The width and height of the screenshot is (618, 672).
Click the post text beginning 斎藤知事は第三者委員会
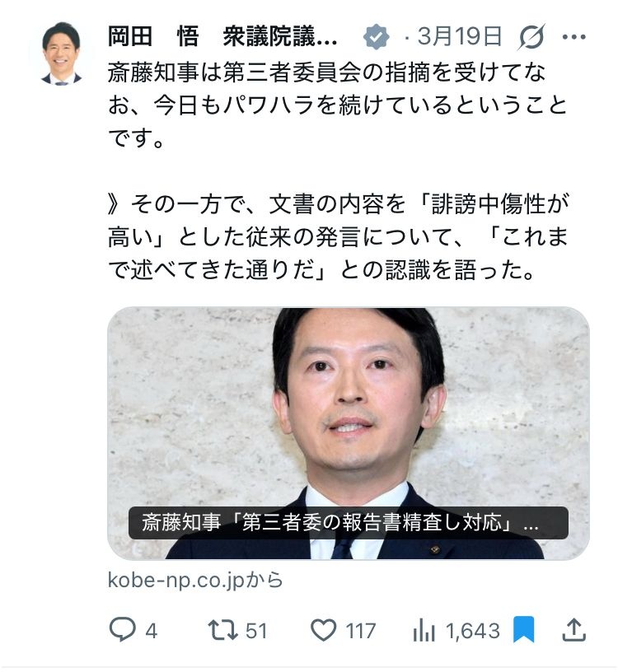[x=337, y=105]
